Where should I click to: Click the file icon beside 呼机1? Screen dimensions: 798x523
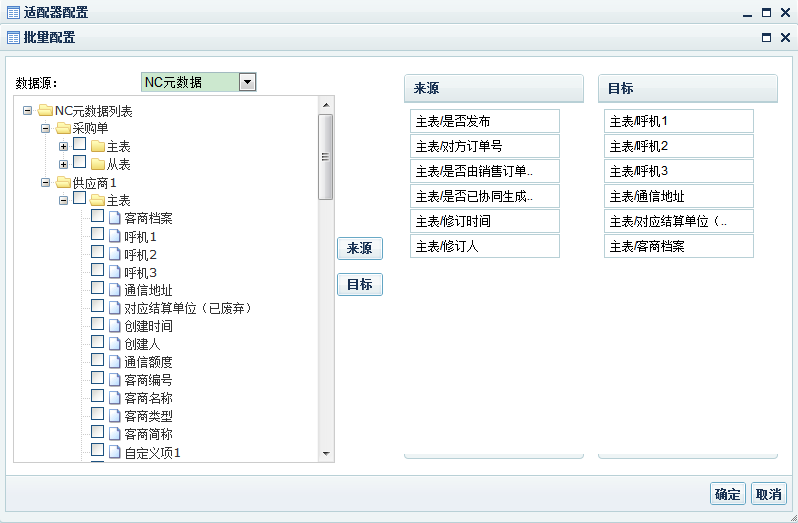115,236
